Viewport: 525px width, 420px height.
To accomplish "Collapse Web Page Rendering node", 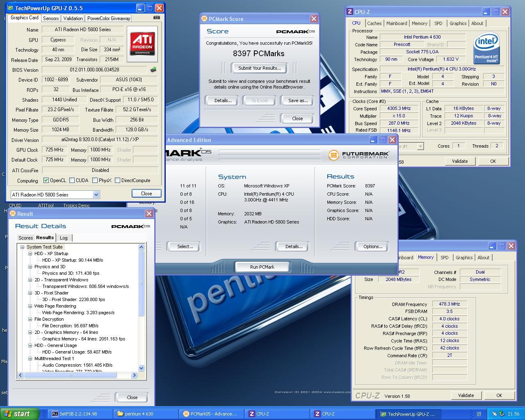I will (30, 306).
